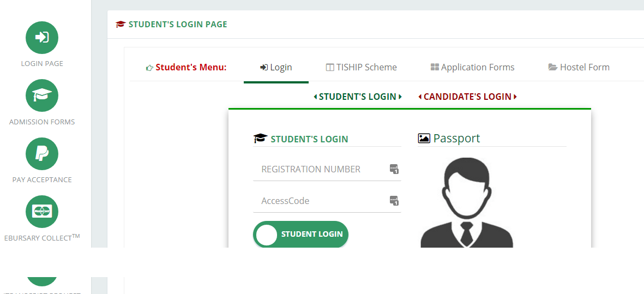The image size is (644, 294).
Task: Click the graduation cap beside Student's Login Page
Action: click(121, 24)
